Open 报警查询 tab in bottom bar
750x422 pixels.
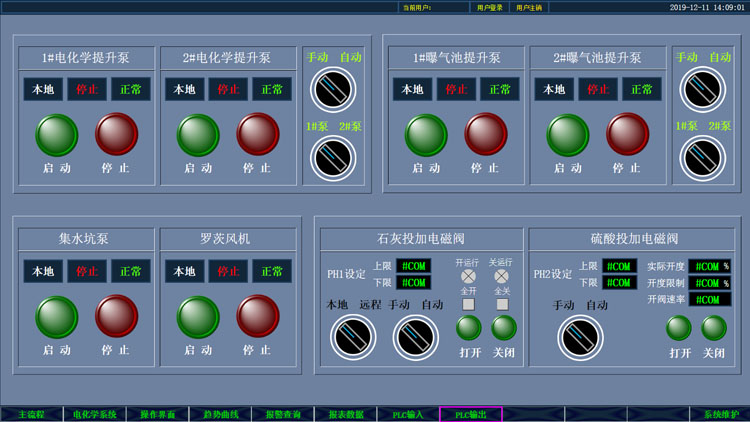[283, 414]
